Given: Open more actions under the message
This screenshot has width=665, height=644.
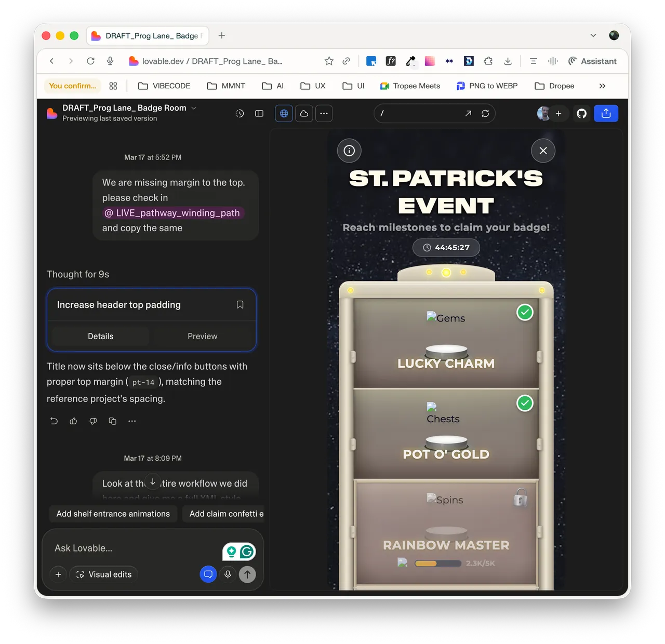Looking at the screenshot, I should pyautogui.click(x=132, y=421).
